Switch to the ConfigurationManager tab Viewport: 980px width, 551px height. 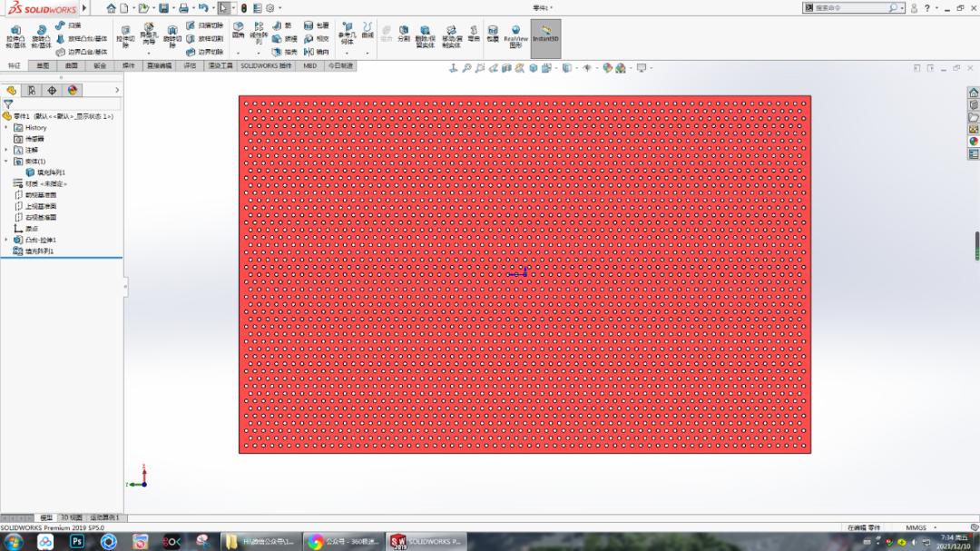click(x=53, y=90)
